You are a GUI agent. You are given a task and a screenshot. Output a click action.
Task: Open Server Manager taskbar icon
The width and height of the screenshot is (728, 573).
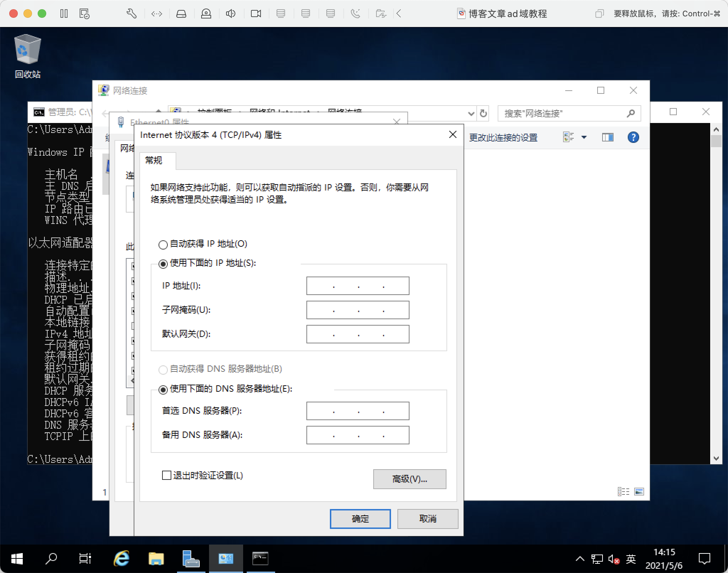(x=191, y=558)
